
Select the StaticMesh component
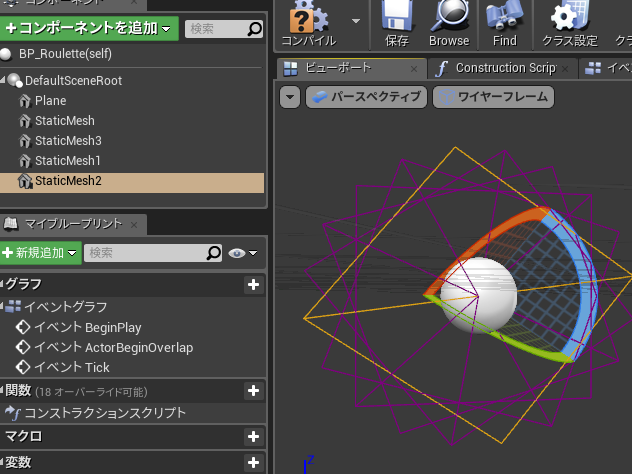[x=64, y=121]
